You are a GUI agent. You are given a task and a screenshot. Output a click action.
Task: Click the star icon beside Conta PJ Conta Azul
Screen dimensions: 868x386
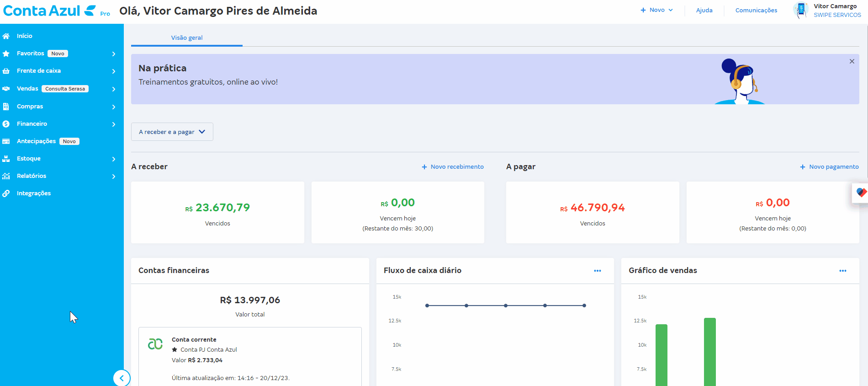click(175, 349)
